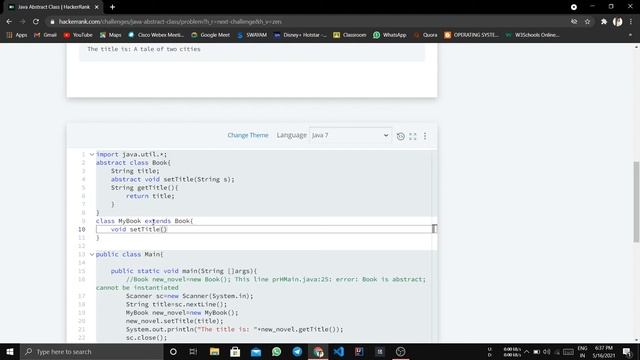This screenshot has height=360, width=640.
Task: Open the browser extensions puzzle icon
Action: pos(604,22)
